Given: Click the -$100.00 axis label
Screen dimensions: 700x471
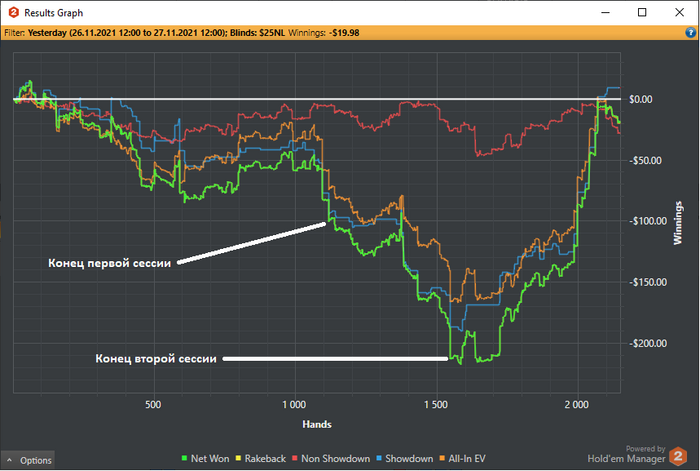Looking at the screenshot, I should click(x=648, y=221).
